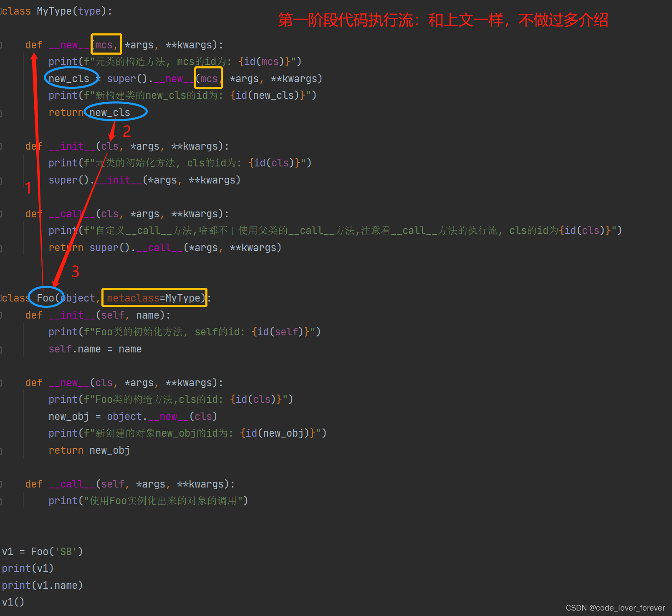The height and width of the screenshot is (616, 672).
Task: Collapse the __new__ method in MyType
Action: (2, 45)
